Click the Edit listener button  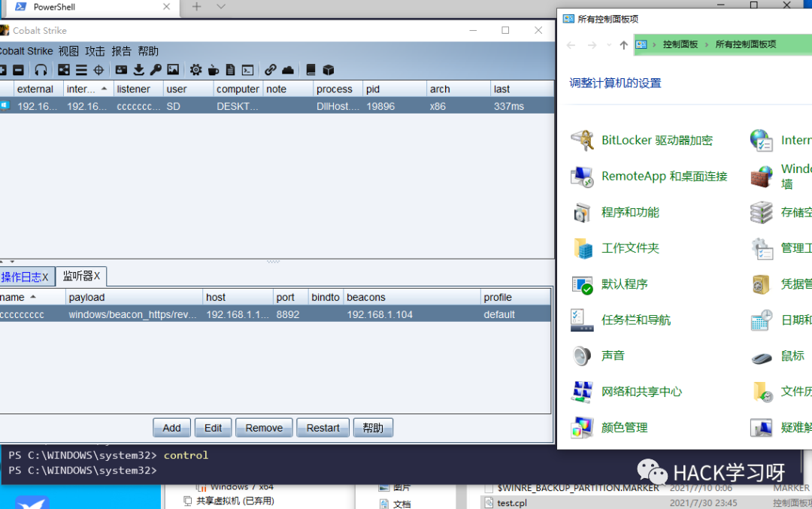[x=213, y=428]
